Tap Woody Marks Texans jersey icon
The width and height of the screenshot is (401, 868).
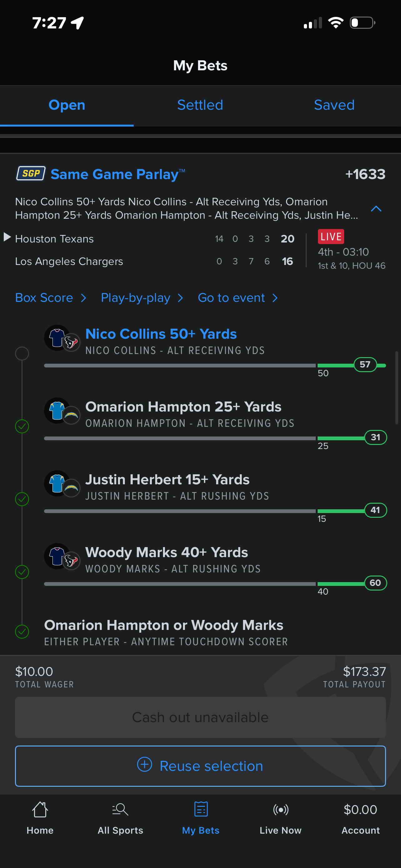click(57, 556)
